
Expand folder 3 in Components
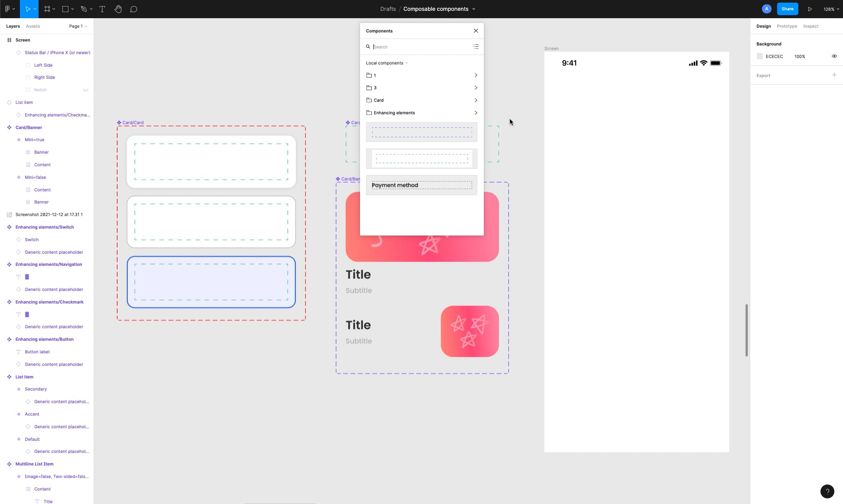[421, 87]
